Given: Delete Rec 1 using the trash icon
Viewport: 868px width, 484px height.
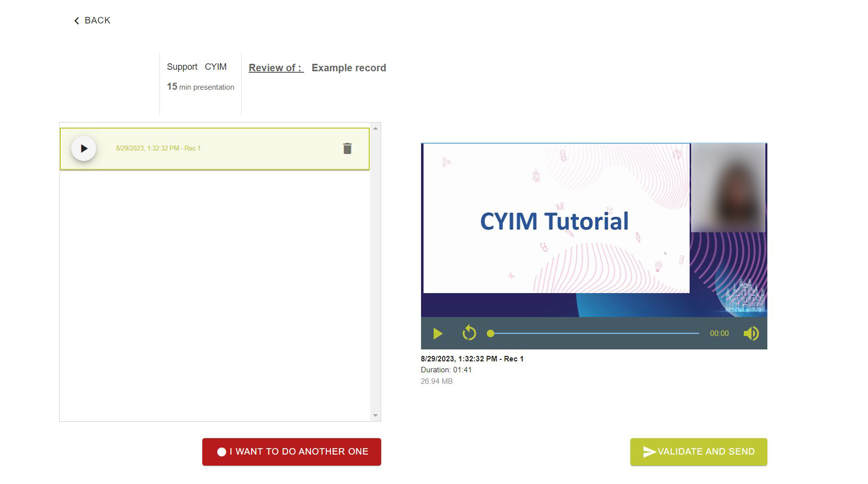Looking at the screenshot, I should click(x=347, y=149).
